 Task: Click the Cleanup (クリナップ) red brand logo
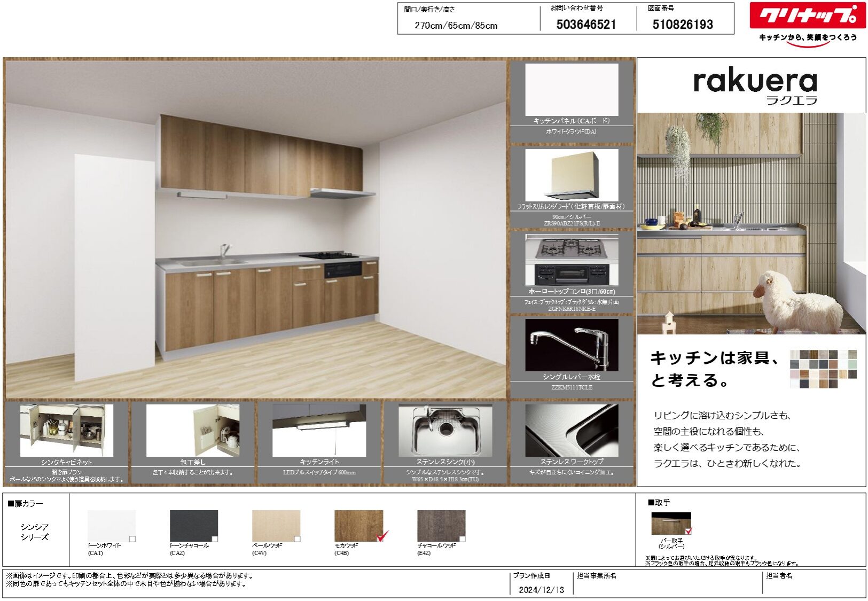807,15
